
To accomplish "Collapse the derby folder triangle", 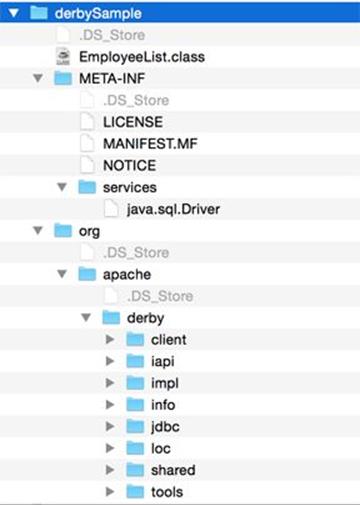I will 86,317.
